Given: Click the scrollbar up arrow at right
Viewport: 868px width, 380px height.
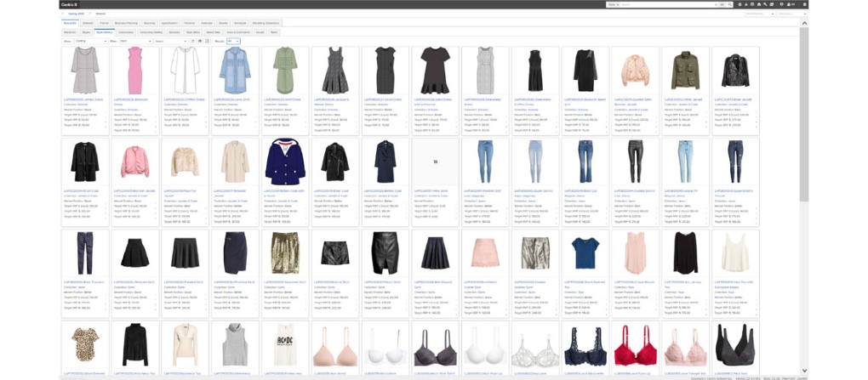Looking at the screenshot, I should (804, 23).
